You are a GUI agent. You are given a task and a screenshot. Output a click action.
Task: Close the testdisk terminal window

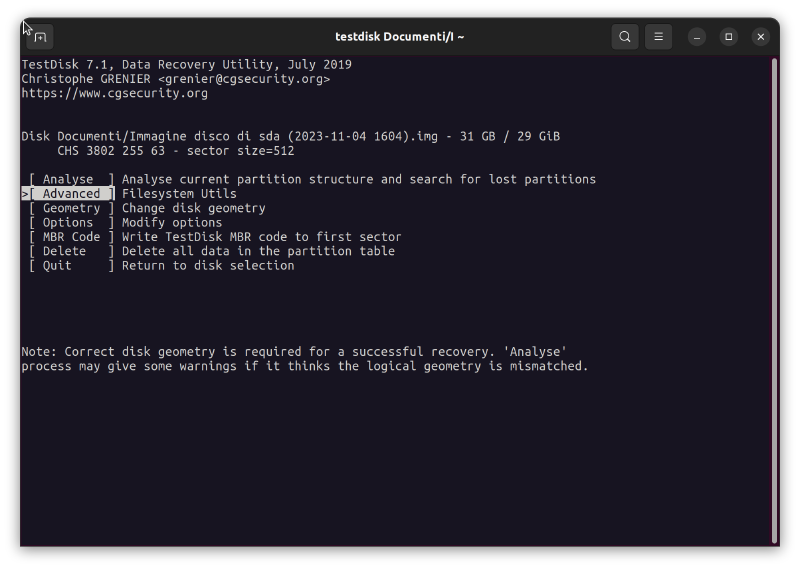coord(761,37)
